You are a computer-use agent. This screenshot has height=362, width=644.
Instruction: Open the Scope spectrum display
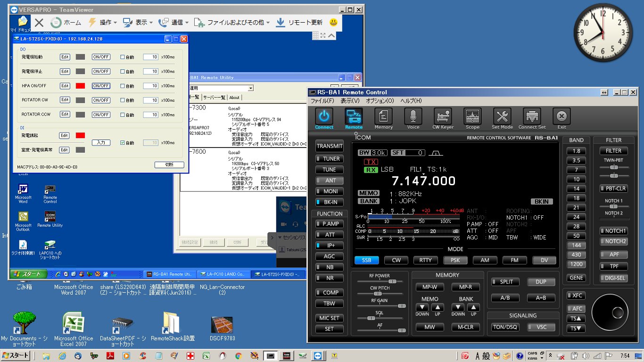[x=472, y=116]
